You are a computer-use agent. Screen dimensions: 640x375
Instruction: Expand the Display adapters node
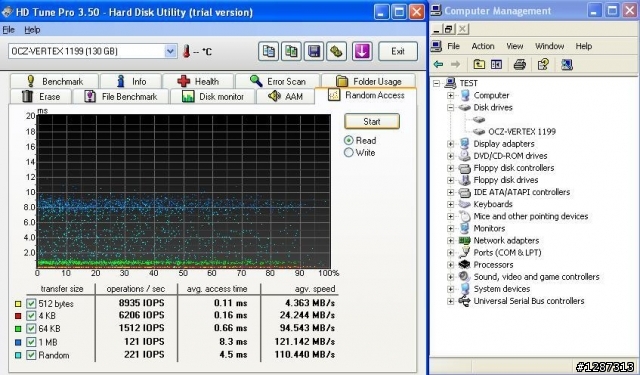click(x=451, y=144)
